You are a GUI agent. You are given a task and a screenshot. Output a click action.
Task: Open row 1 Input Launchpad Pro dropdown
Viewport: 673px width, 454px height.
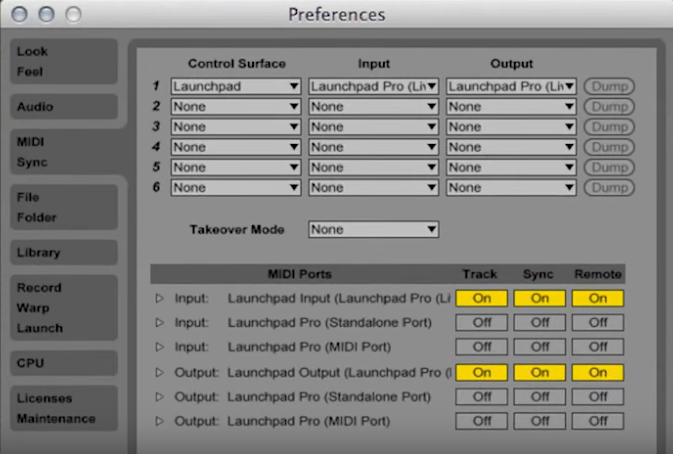point(373,86)
